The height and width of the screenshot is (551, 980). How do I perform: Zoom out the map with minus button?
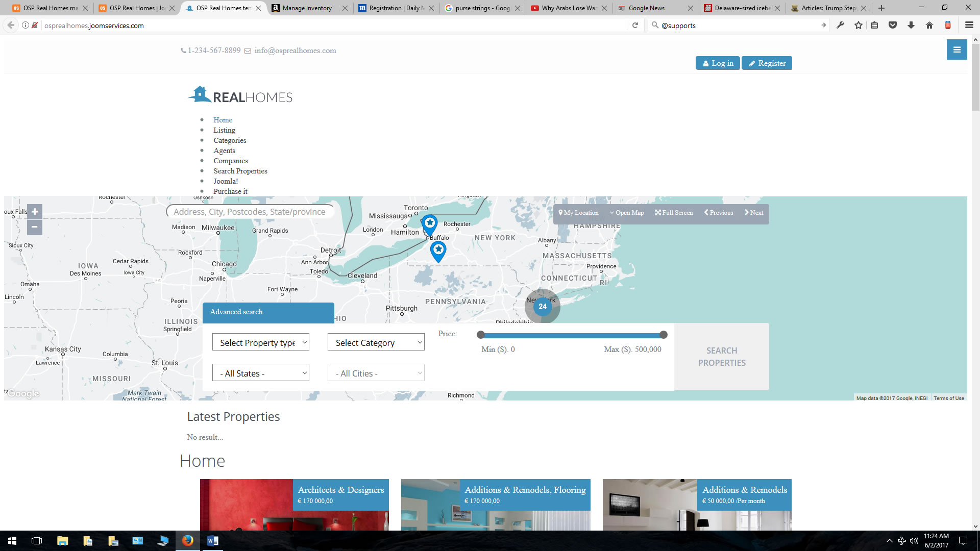35,227
